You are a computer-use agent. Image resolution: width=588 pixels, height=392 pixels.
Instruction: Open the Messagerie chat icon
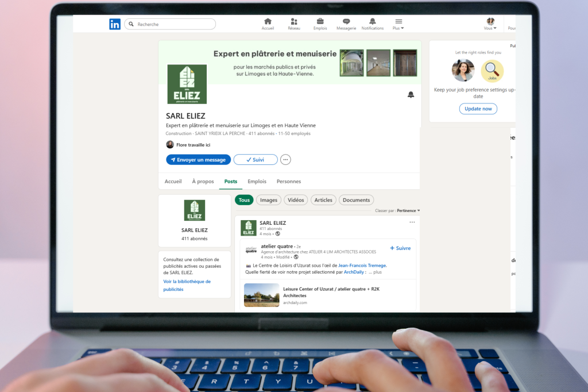click(x=346, y=24)
